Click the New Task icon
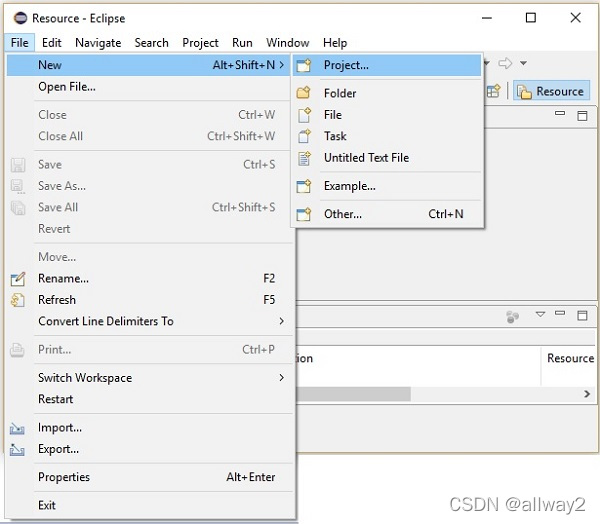Screen dimensions: 600x524 pyautogui.click(x=304, y=136)
